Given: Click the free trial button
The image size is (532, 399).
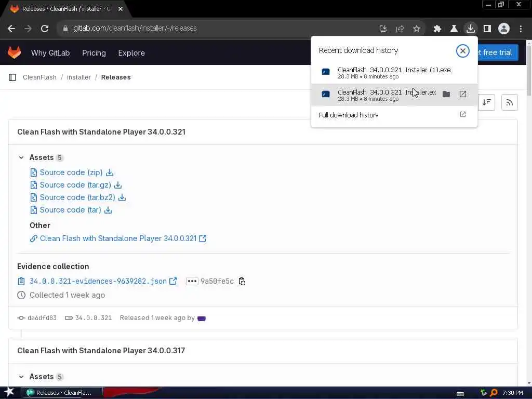Looking at the screenshot, I should [x=498, y=52].
